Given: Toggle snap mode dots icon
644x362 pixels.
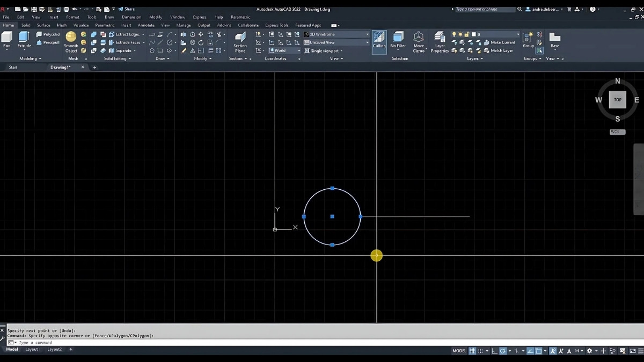Looking at the screenshot, I should tap(481, 351).
